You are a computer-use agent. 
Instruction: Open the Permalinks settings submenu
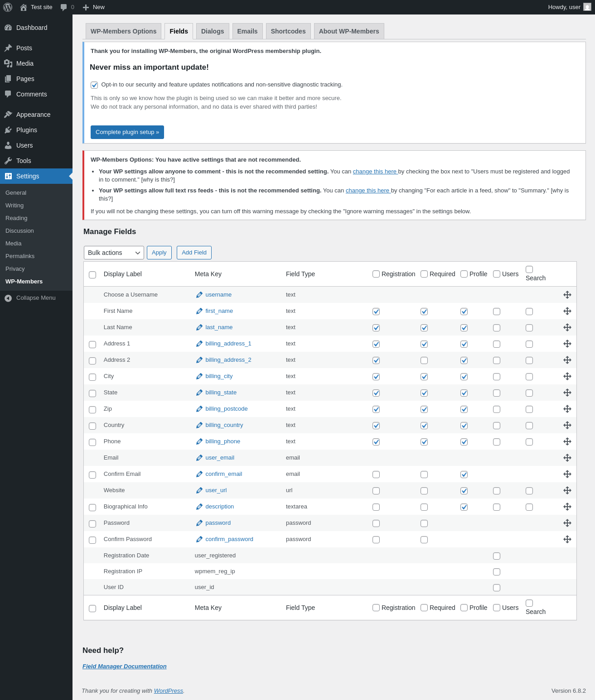(20, 256)
